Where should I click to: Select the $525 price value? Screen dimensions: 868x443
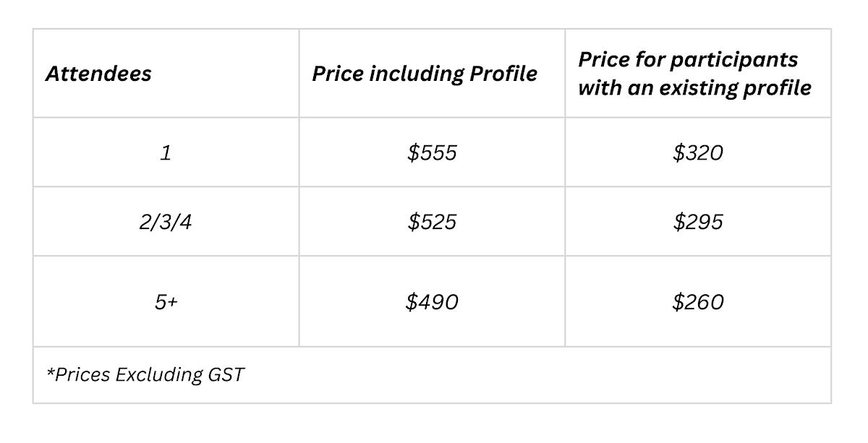tap(432, 221)
